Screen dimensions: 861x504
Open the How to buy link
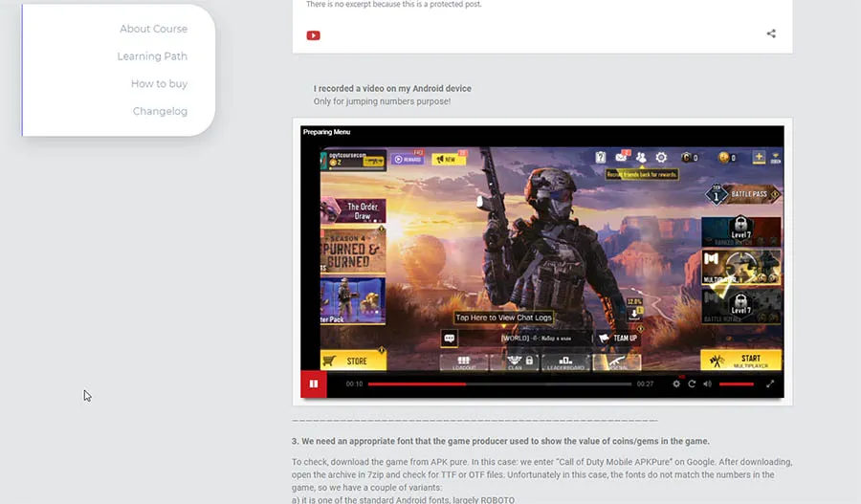coord(159,84)
